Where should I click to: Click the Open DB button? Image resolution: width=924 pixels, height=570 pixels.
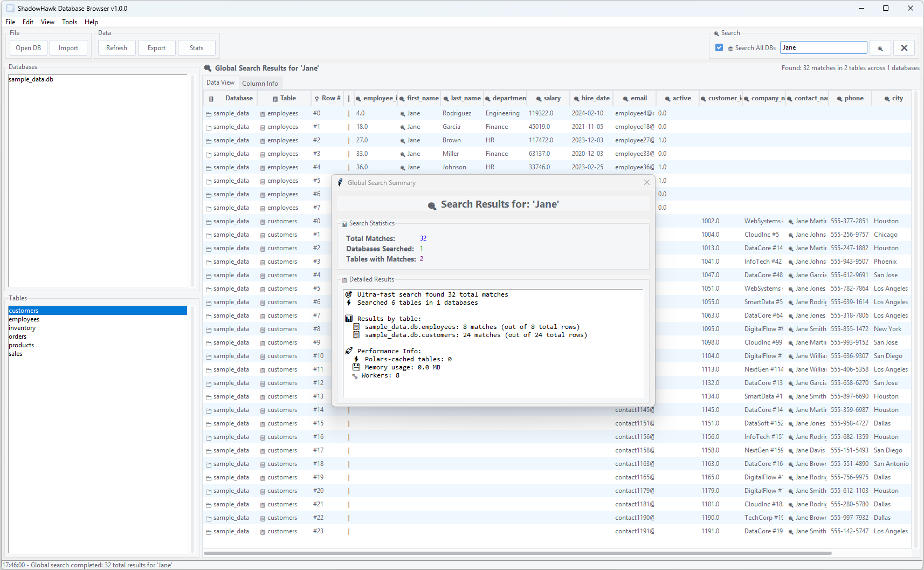[x=28, y=48]
